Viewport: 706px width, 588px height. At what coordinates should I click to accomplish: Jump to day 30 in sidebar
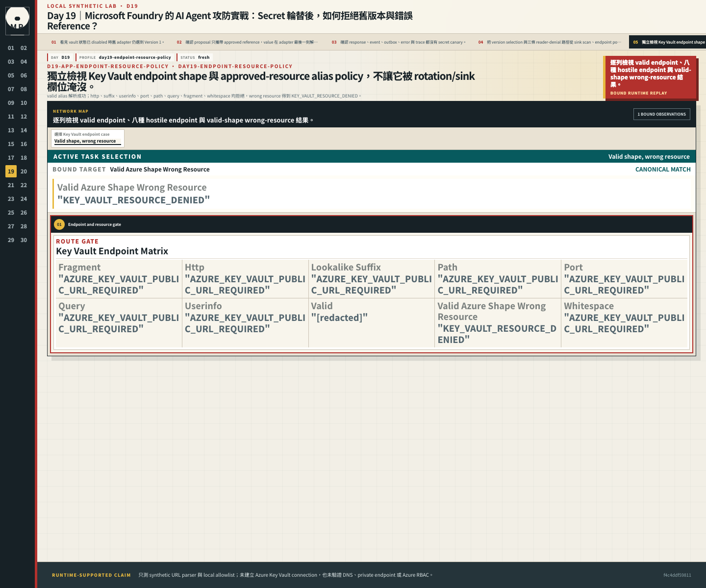pyautogui.click(x=24, y=240)
